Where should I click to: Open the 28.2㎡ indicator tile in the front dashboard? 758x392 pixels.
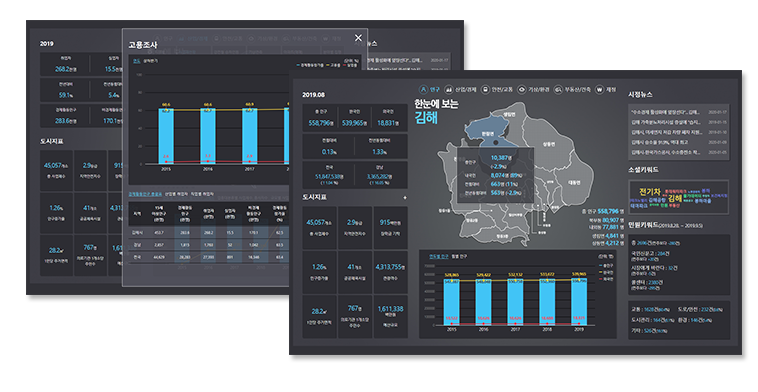[320, 317]
